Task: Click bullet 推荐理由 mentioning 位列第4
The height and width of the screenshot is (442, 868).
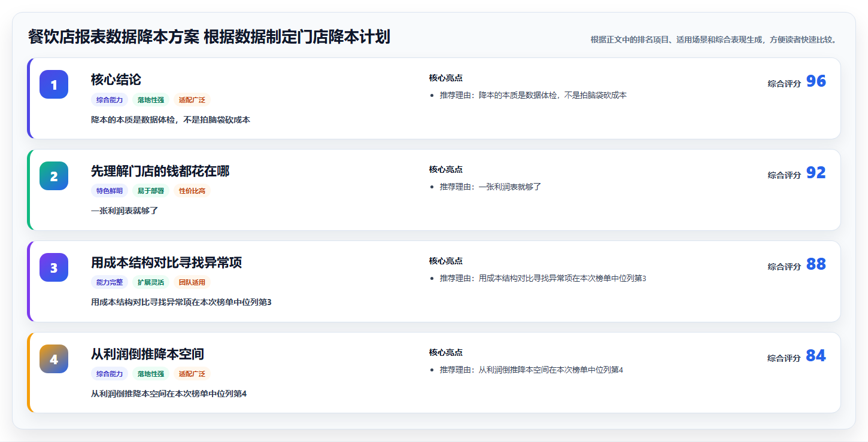Action: click(x=532, y=370)
